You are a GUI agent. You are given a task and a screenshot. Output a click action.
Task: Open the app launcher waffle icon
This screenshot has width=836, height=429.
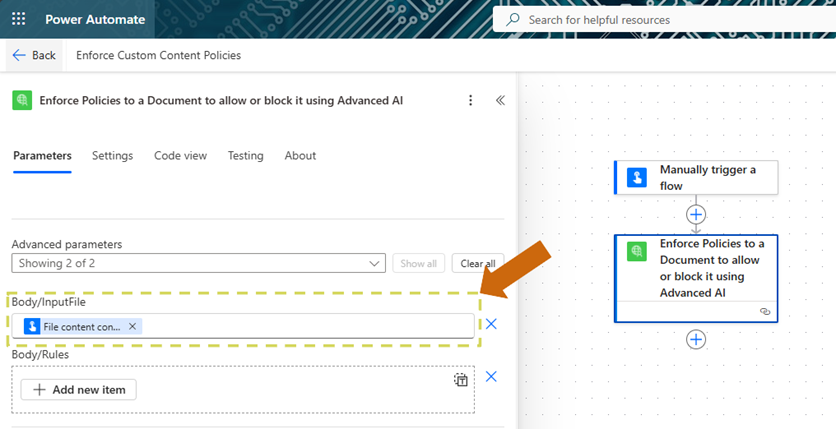tap(19, 19)
